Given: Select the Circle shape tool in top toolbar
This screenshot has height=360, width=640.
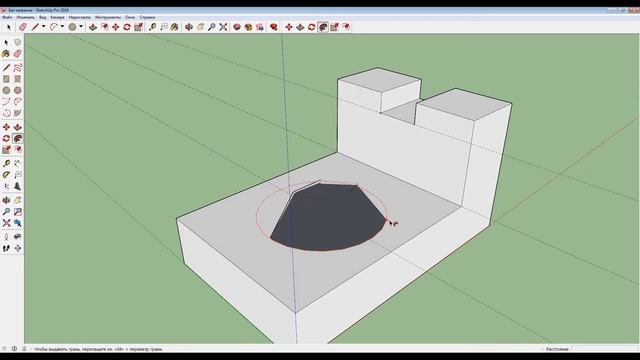Looking at the screenshot, I should (x=72, y=27).
